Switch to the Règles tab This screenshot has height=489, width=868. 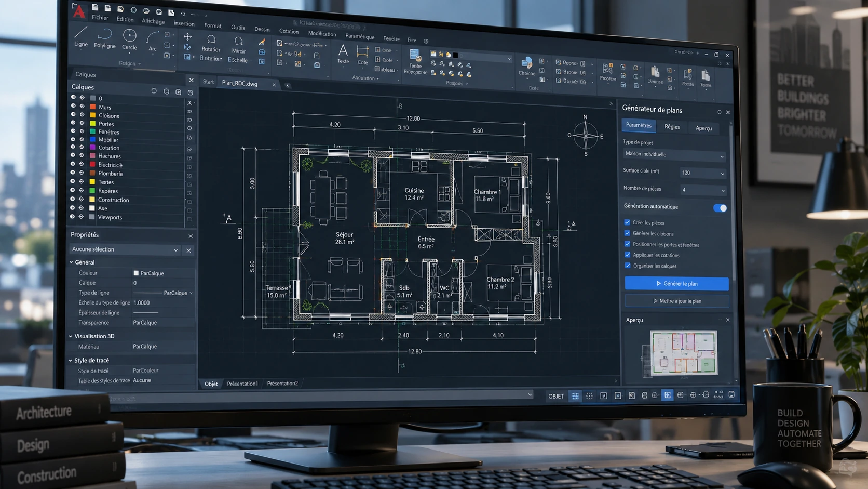pos(672,127)
